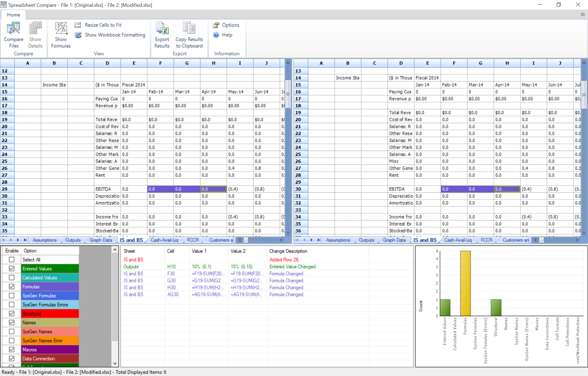
Task: Click the Show Workbook Formatting icon
Action: (x=79, y=34)
